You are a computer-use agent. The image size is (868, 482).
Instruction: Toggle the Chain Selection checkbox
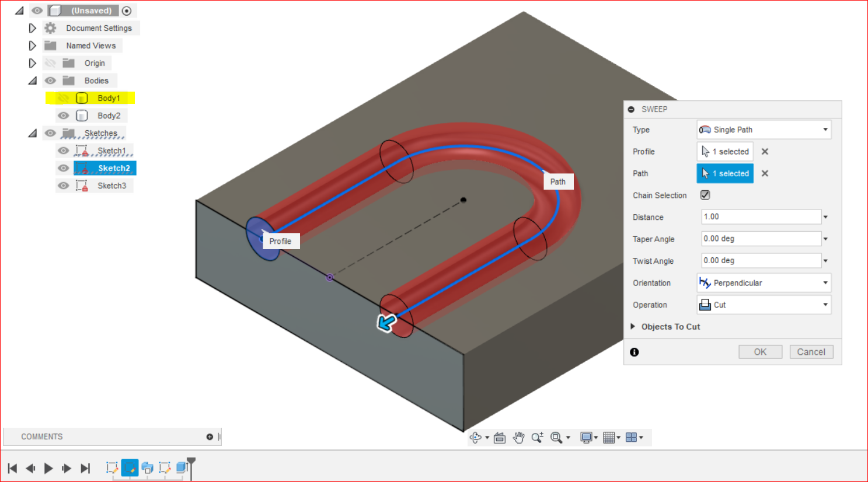(x=705, y=195)
